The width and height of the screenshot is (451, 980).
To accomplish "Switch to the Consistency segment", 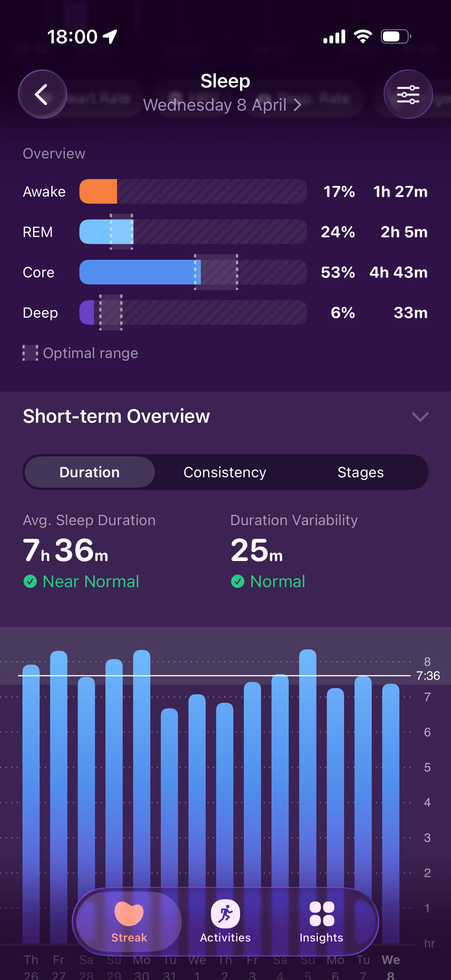I will pyautogui.click(x=224, y=472).
